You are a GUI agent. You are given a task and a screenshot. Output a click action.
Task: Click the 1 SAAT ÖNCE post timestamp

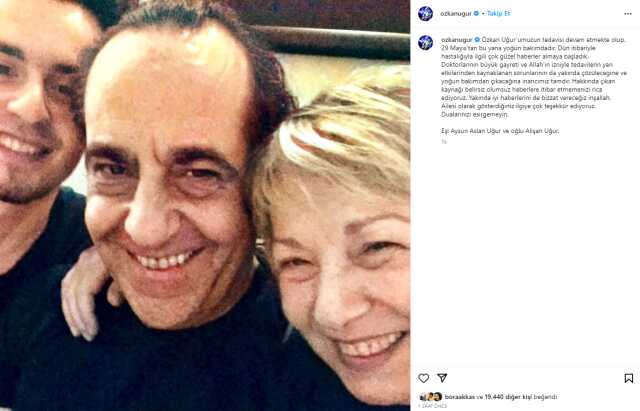(x=433, y=406)
